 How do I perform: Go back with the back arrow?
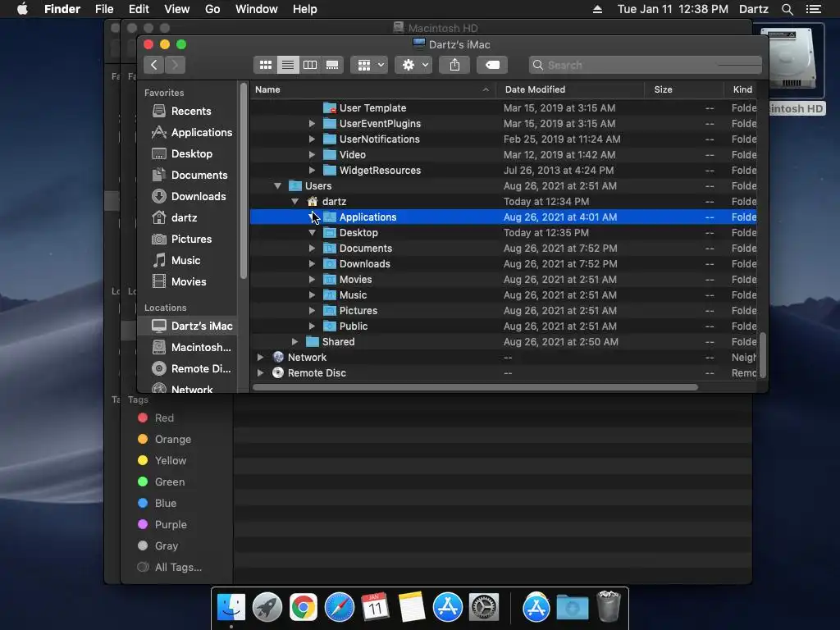(x=154, y=65)
